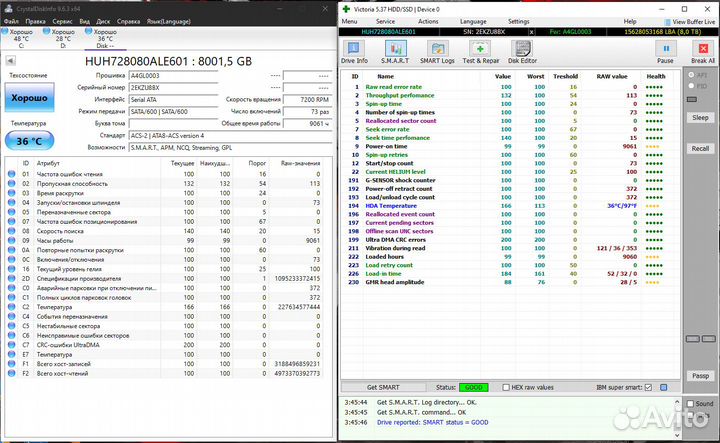Click status circle for Спецификации производителя
Screen dimensions: 720x443
tap(11, 279)
